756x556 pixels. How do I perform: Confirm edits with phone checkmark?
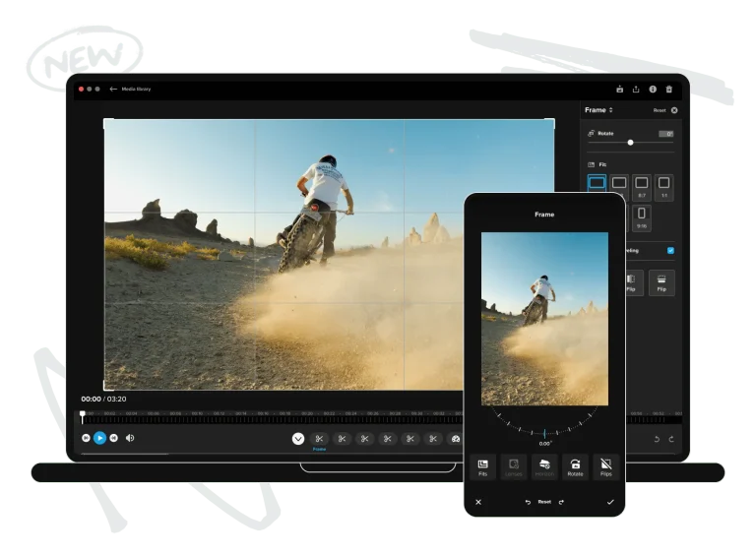pyautogui.click(x=610, y=502)
